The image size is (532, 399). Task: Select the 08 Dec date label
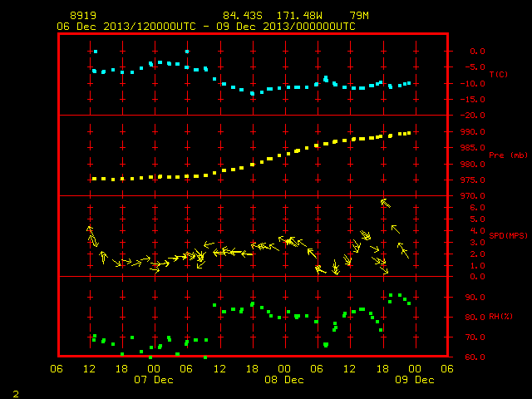(x=284, y=380)
